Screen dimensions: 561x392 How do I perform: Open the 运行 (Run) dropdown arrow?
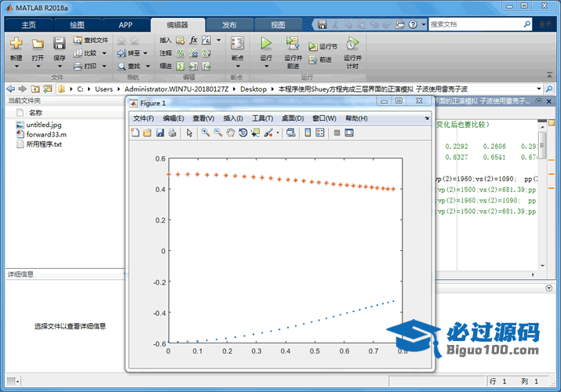[x=266, y=66]
